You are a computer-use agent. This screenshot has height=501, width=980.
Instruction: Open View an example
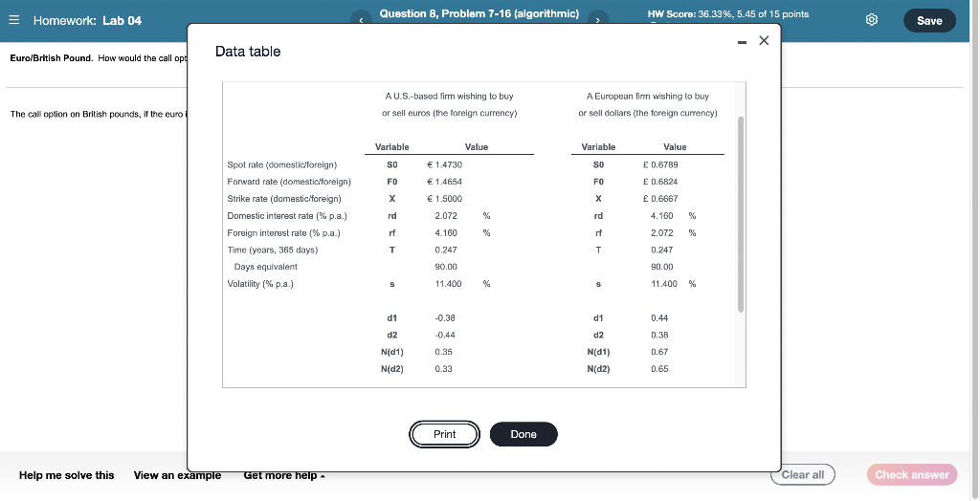[x=177, y=475]
